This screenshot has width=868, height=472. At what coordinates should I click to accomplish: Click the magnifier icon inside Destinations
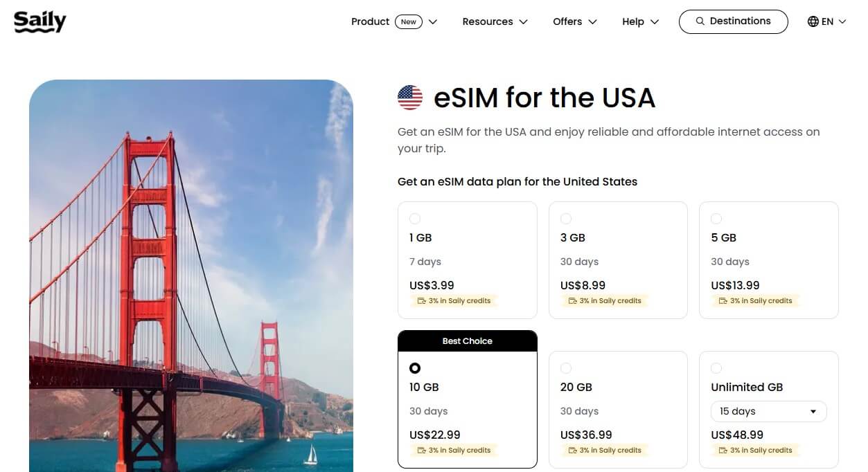click(x=700, y=21)
